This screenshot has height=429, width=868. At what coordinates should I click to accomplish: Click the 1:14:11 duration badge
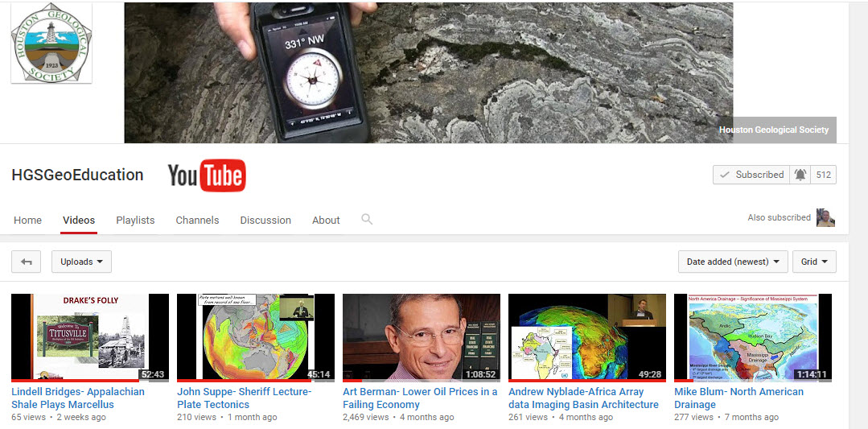812,374
